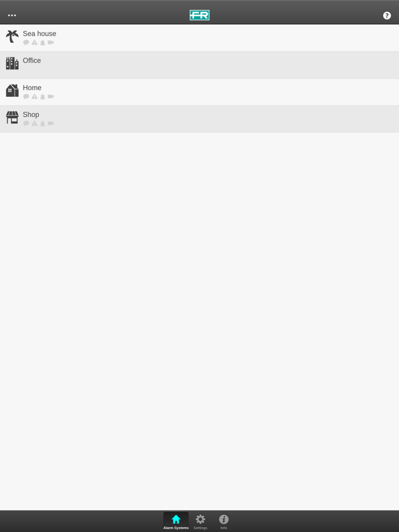Screen dimensions: 399x532
Task: Select the Shop storefront icon
Action: click(12, 117)
